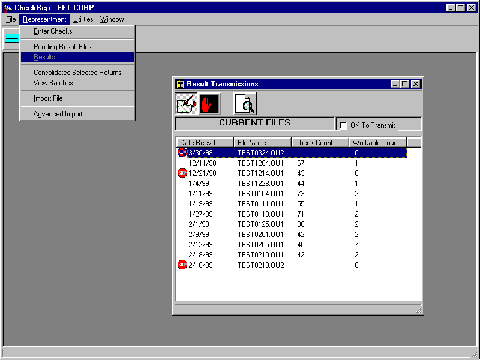The image size is (480, 360).
Task: Click the application icon in main title bar
Action: coord(8,7)
